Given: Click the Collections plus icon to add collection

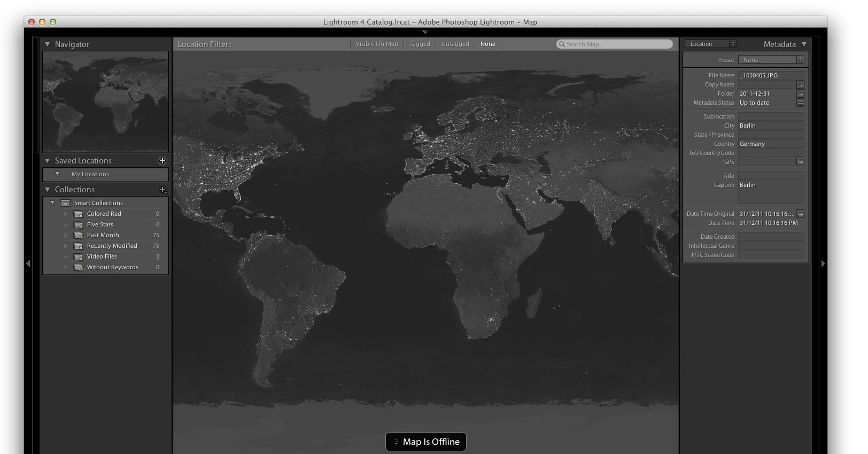Looking at the screenshot, I should click(163, 190).
